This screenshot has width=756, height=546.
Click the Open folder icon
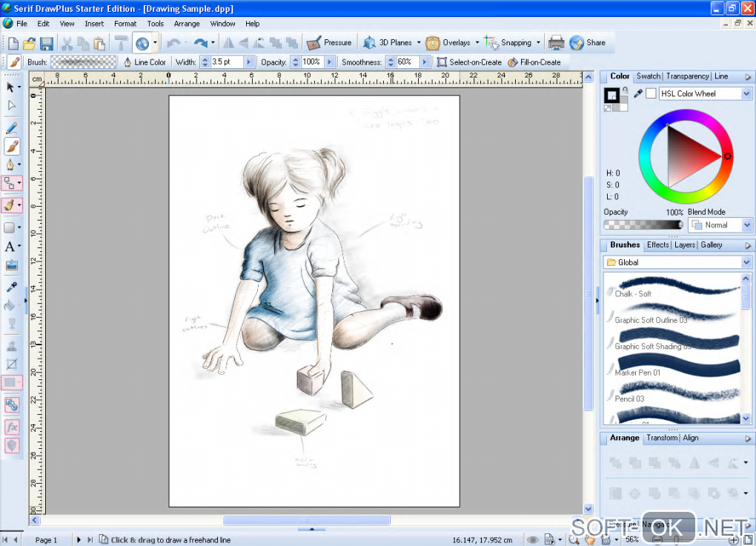point(29,43)
